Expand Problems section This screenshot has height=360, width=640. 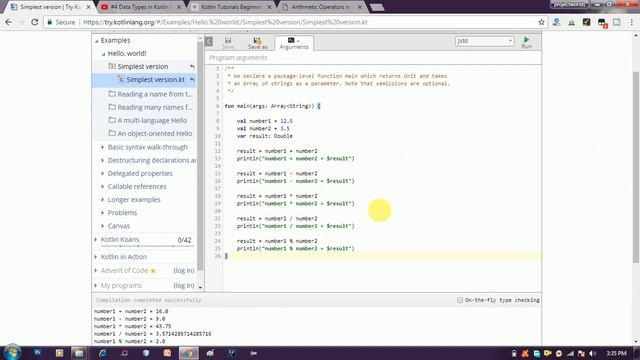[x=102, y=213]
